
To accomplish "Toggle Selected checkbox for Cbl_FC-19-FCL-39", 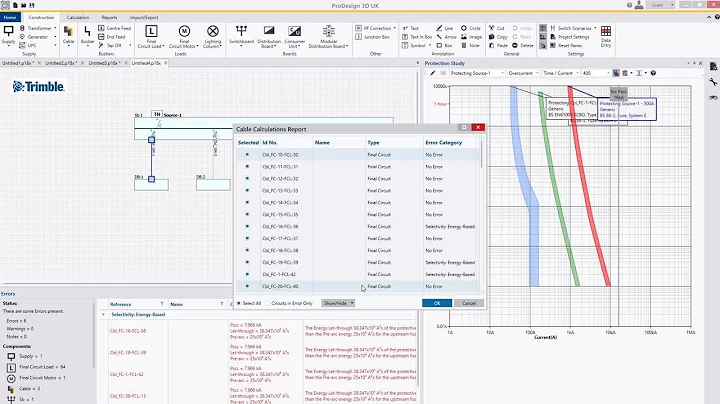I will [x=248, y=262].
